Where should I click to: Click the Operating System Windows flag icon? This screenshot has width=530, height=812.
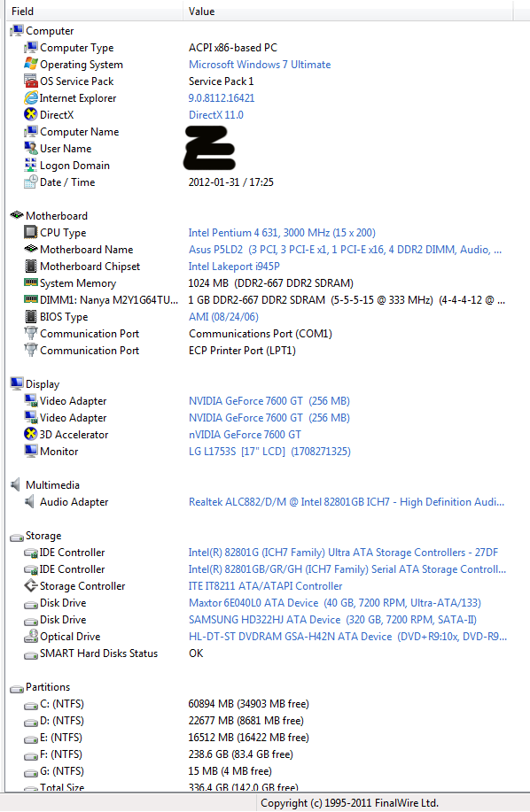30,65
